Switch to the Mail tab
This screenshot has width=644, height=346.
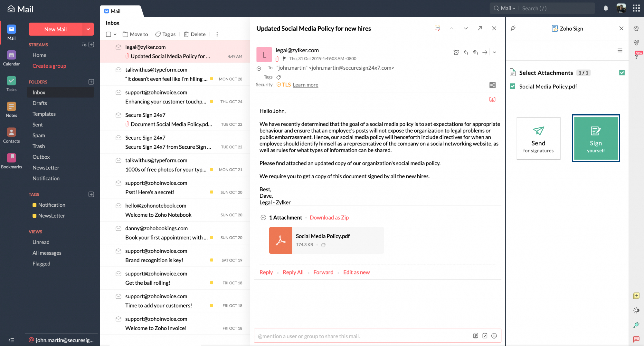pyautogui.click(x=115, y=11)
